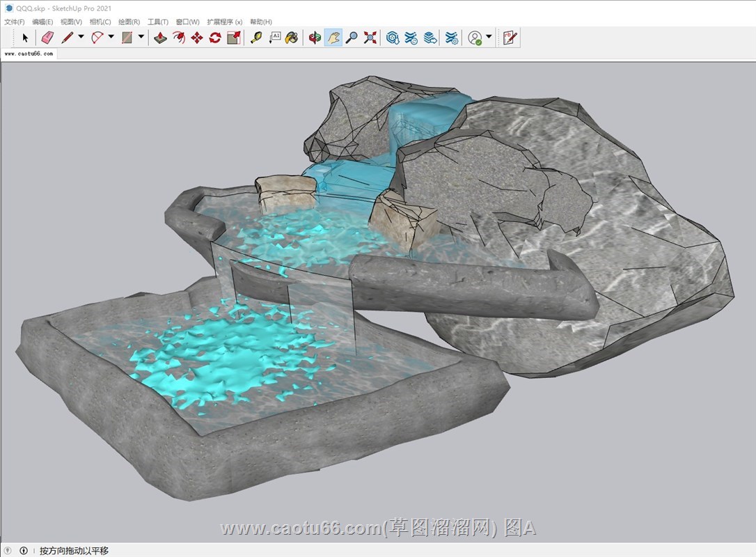Activate the Orbit tool

(315, 38)
